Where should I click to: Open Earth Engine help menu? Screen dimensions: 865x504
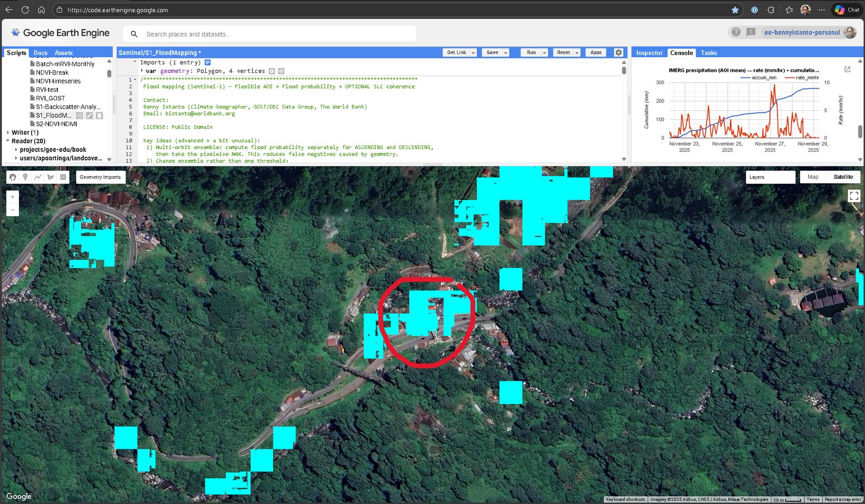[736, 32]
